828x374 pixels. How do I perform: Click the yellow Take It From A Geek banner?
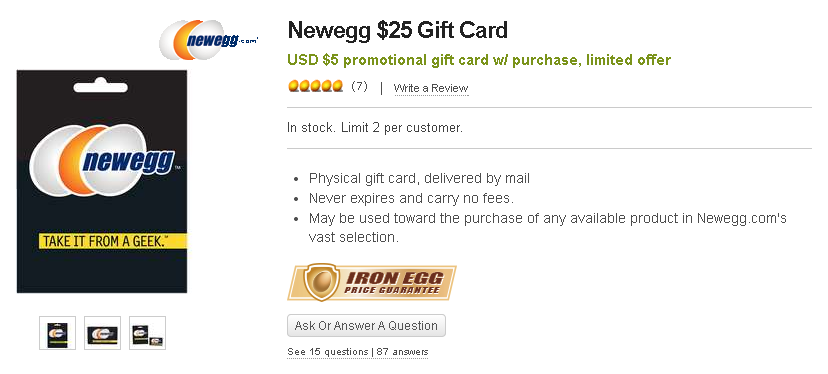112,241
